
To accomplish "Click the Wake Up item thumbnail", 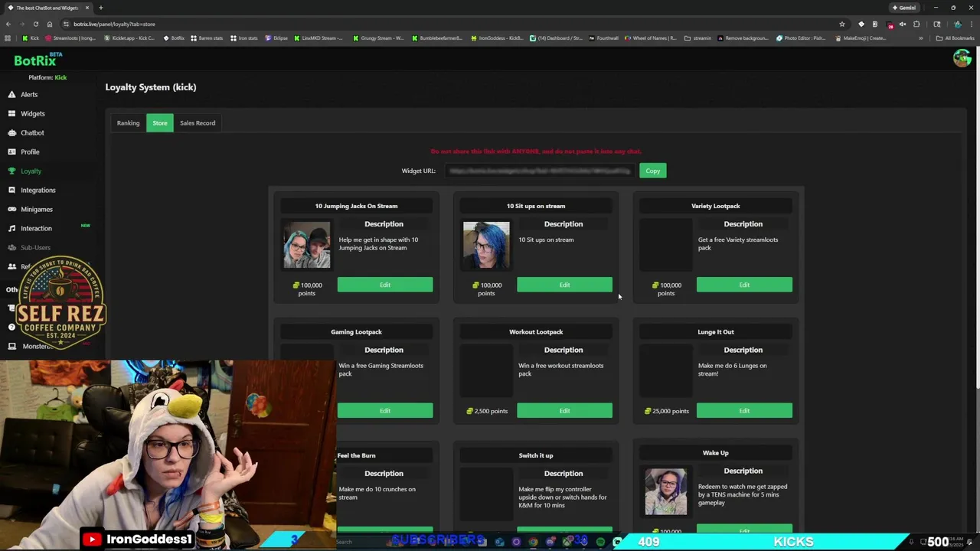I will (665, 491).
